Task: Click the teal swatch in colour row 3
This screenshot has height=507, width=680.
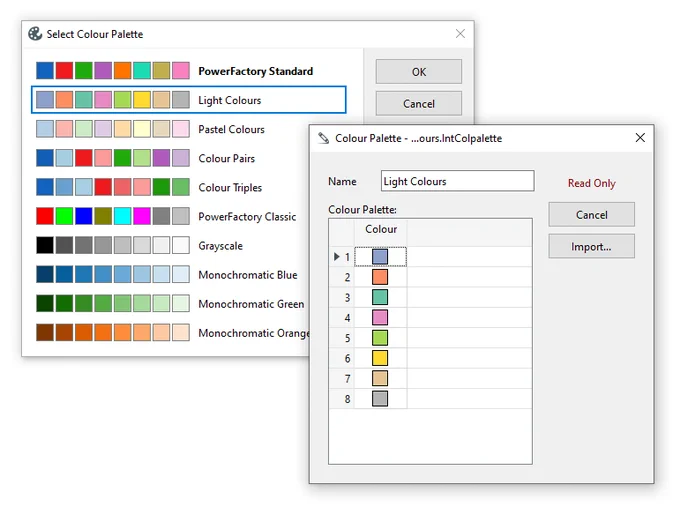Action: tap(380, 297)
